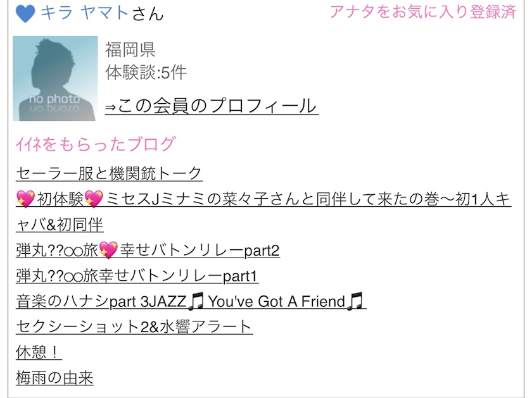Open the ミセスJミナミの菜々子さん blog post
Image resolution: width=532 pixels, height=398 pixels.
pyautogui.click(x=263, y=199)
